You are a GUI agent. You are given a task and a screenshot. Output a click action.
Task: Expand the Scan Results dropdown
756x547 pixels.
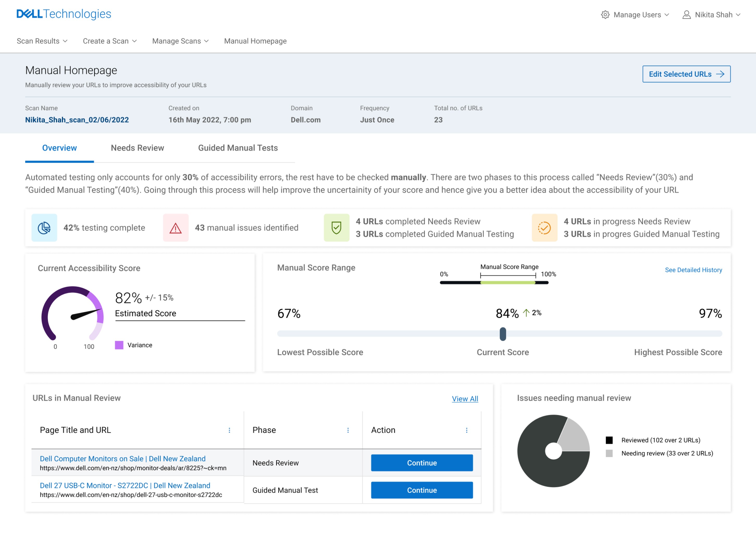(x=42, y=41)
